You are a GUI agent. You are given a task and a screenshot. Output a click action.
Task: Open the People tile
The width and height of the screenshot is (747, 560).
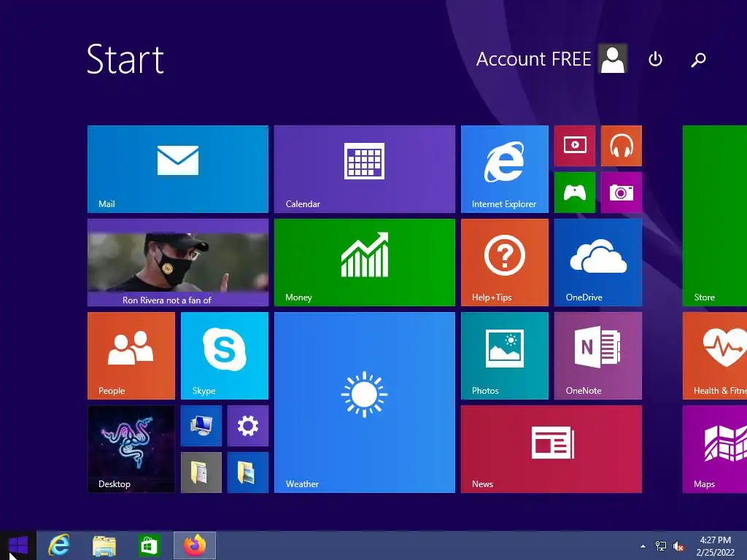[x=131, y=356]
